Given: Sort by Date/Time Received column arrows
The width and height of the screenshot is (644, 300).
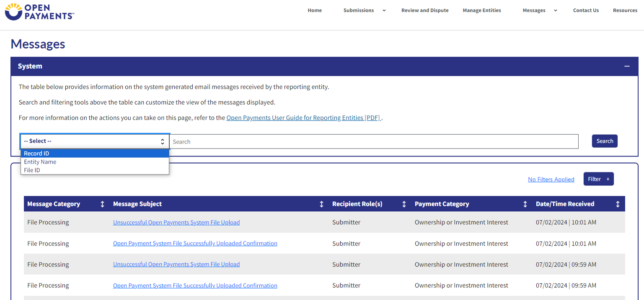Looking at the screenshot, I should 618,204.
